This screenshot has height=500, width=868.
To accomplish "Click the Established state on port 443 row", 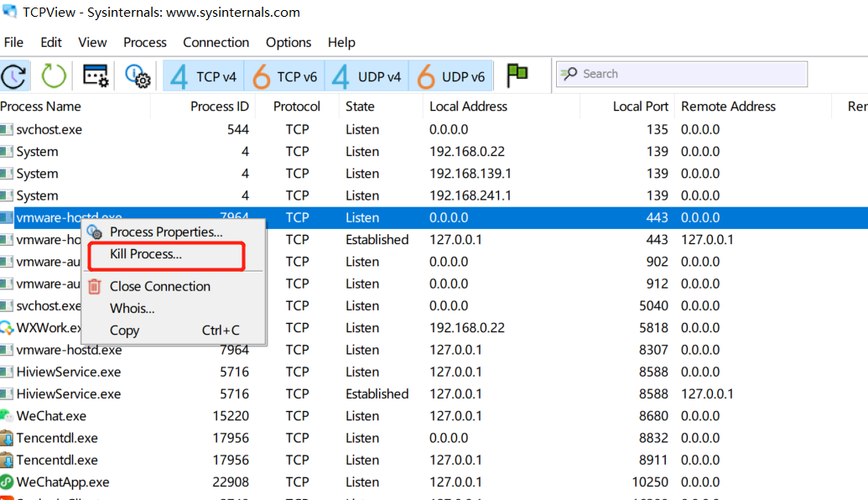I will click(x=377, y=240).
